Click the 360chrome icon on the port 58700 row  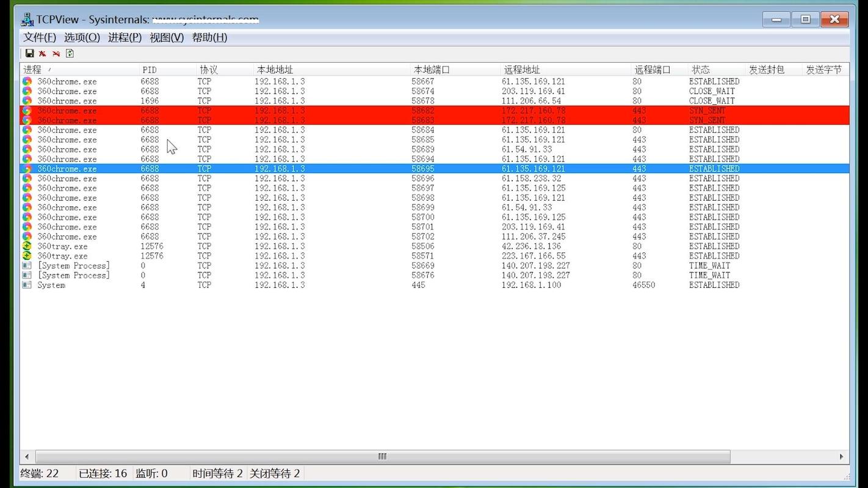pyautogui.click(x=27, y=217)
